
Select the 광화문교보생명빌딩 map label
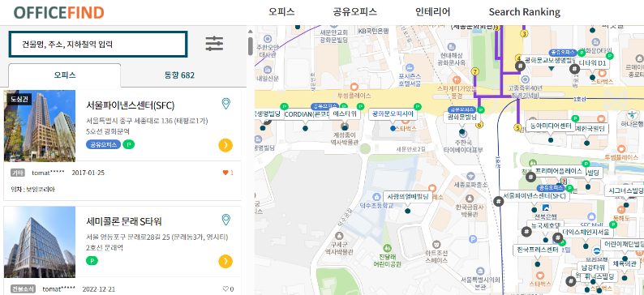[x=551, y=60]
